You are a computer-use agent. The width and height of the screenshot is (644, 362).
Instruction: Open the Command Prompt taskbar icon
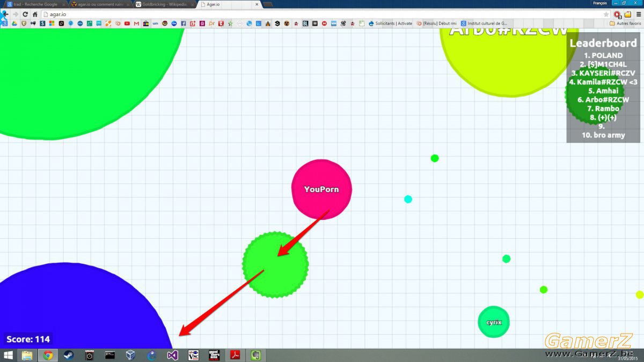coord(110,355)
